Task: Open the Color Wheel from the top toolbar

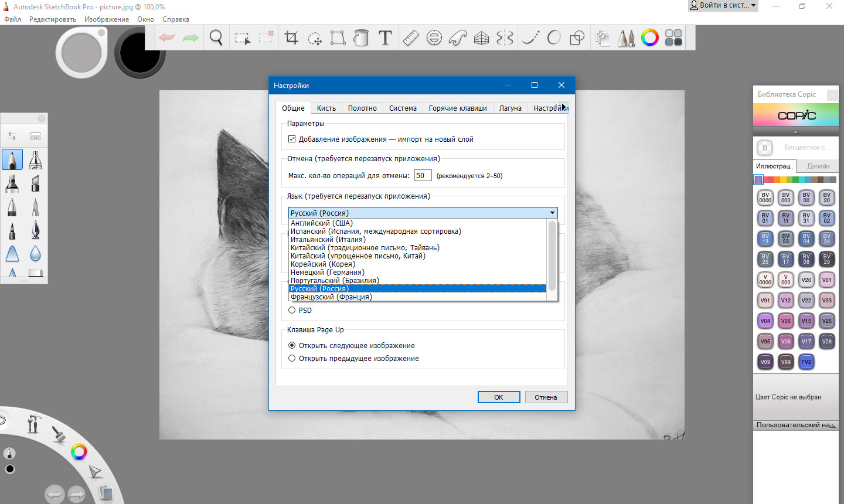Action: [x=650, y=38]
